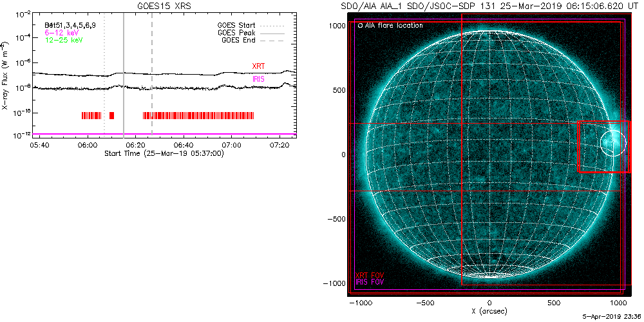
Task: Select the small isolated red bar block near 06:10
Action: click(111, 115)
